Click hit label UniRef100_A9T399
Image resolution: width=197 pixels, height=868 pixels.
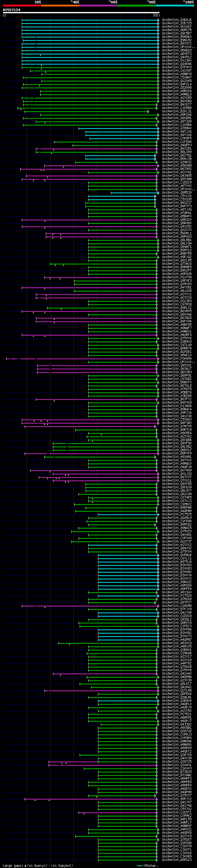coord(177,121)
